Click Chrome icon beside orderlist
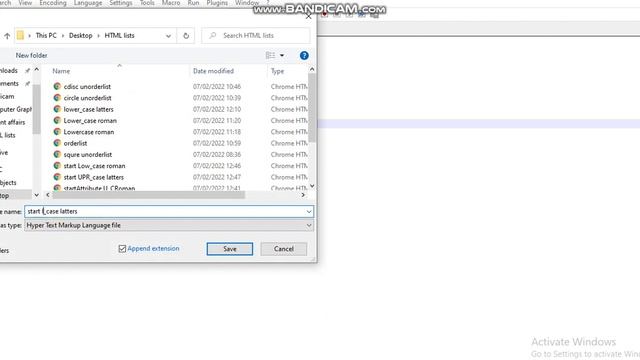640x360 pixels. point(57,143)
